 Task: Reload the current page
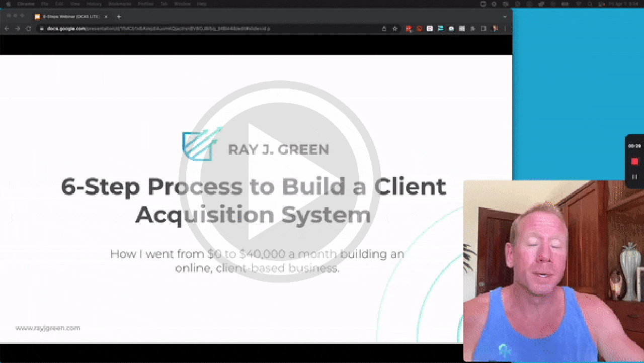pyautogui.click(x=29, y=29)
